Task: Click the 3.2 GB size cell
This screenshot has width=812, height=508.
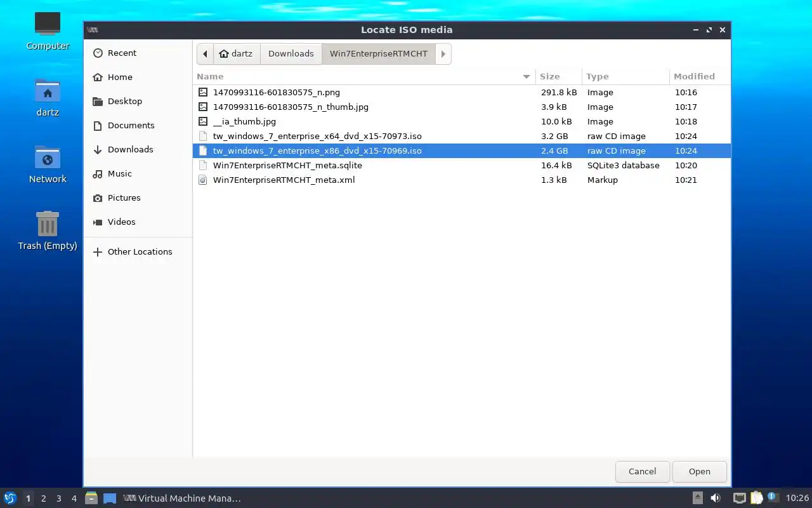Action: 554,137
